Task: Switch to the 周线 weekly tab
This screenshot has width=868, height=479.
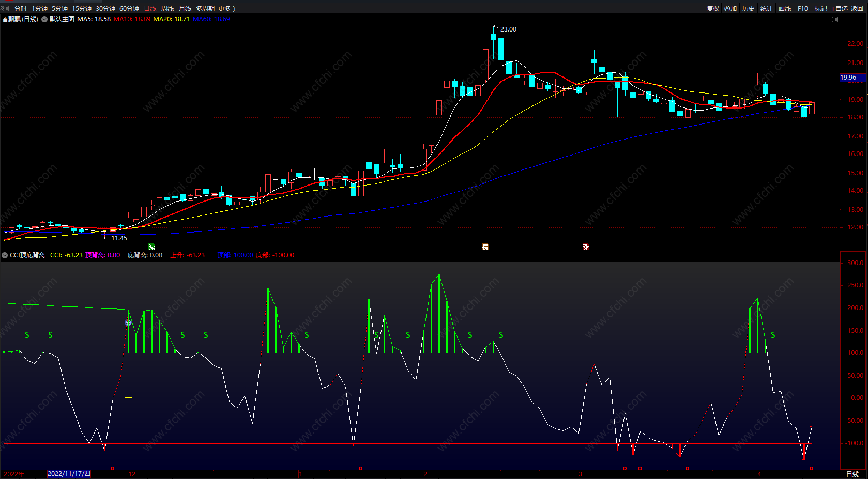Action: [167, 8]
